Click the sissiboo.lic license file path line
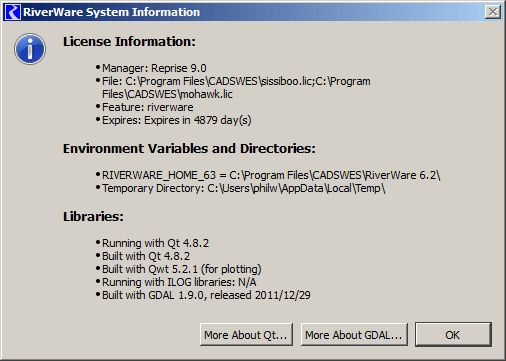Screen dimensions: 506x361 pyautogui.click(x=236, y=81)
